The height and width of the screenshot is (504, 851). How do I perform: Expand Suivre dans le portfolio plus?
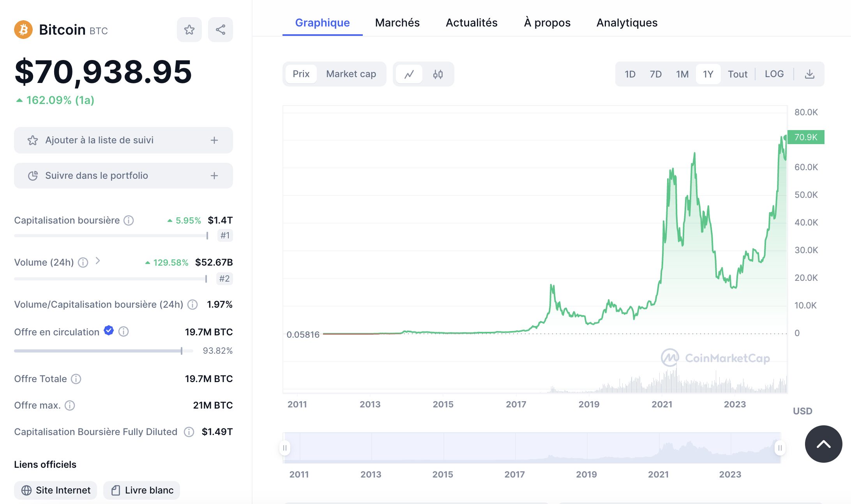click(x=214, y=176)
